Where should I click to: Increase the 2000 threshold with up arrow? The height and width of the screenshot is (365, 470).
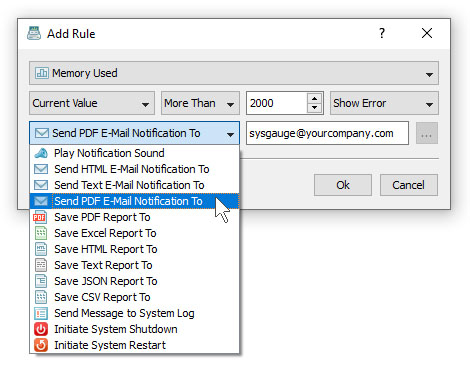coord(314,98)
